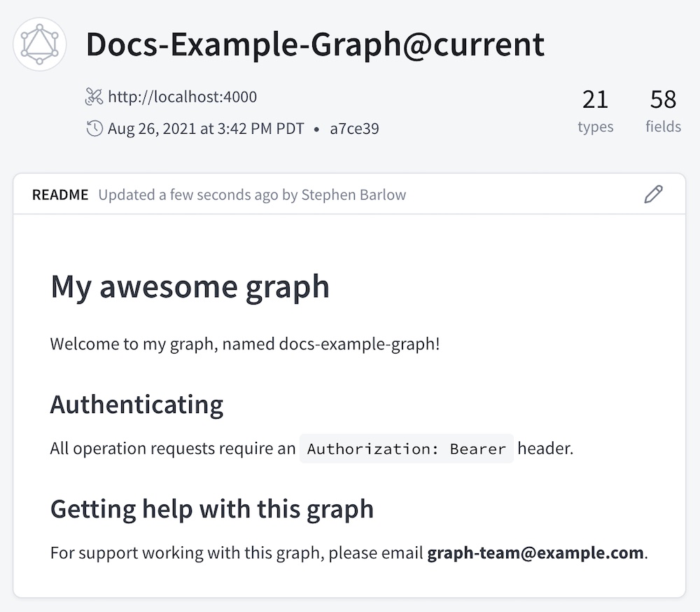Click the GraphQL logo graph avatar
Screen dimensions: 700x612
39,43
